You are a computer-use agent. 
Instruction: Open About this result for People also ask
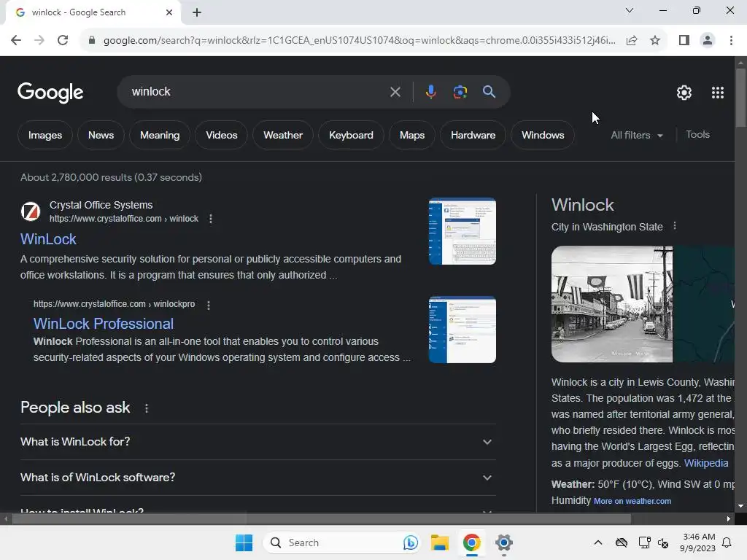(146, 408)
